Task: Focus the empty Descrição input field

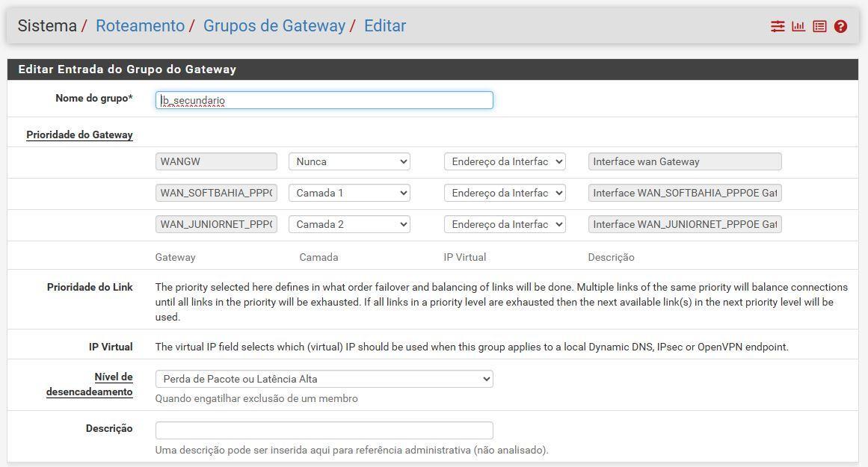Action: 324,430
